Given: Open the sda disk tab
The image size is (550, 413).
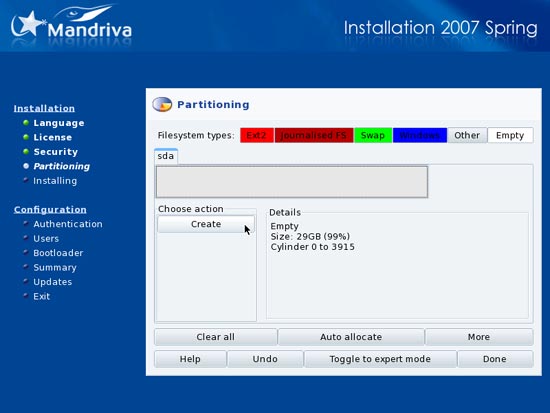Looking at the screenshot, I should [166, 156].
